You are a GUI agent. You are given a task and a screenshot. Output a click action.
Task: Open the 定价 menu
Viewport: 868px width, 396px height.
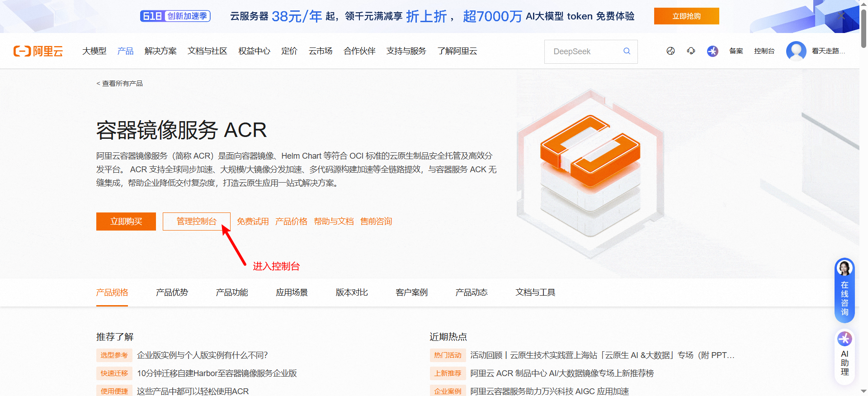(289, 51)
